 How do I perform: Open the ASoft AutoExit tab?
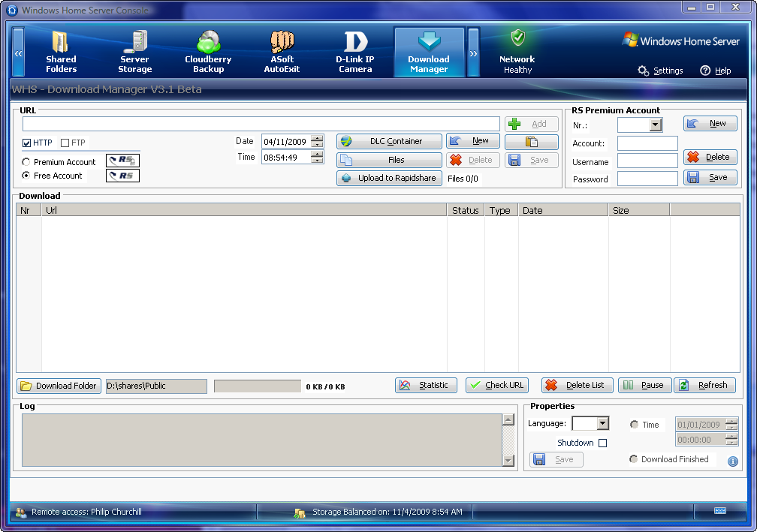pos(282,52)
